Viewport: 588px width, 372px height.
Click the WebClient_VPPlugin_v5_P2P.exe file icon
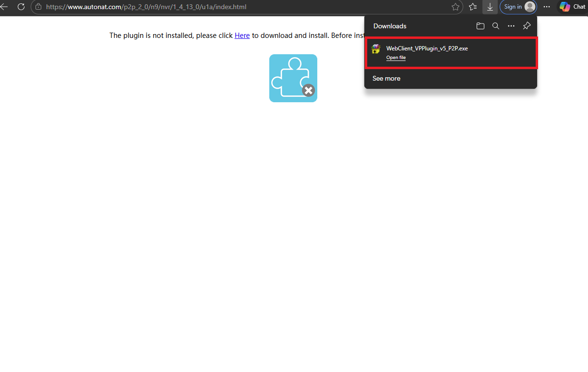376,48
